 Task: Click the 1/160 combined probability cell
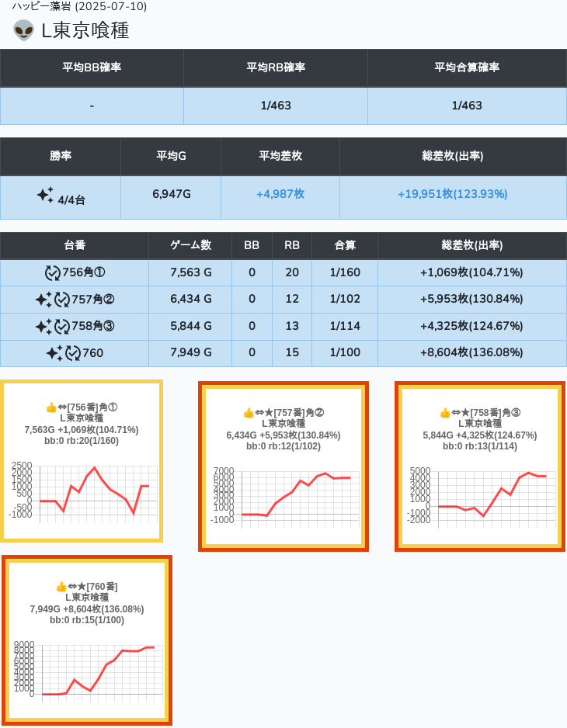point(345,272)
